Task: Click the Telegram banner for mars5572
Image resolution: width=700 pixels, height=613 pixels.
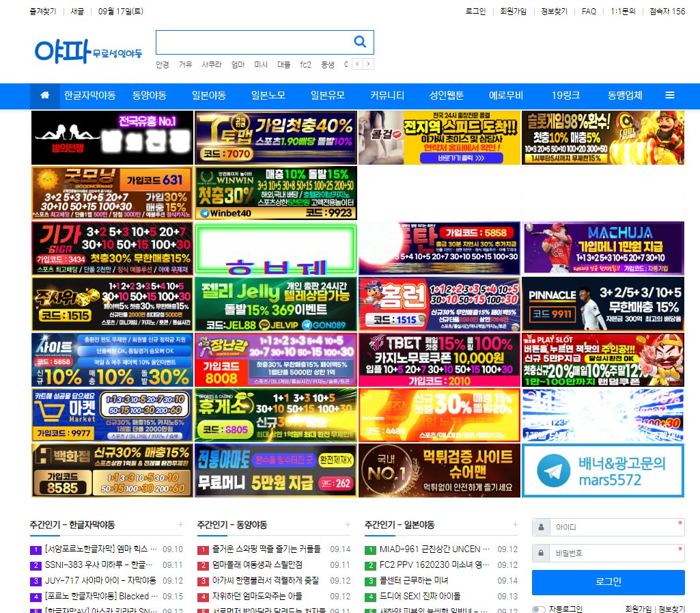Action: tap(602, 471)
